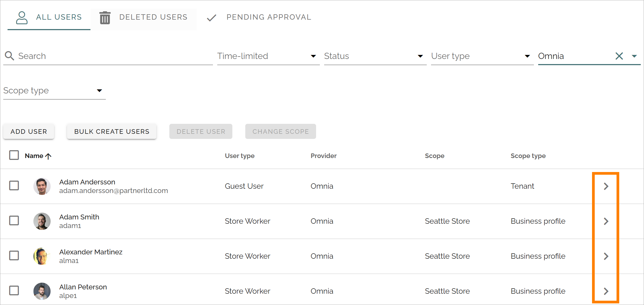Click Bulk Create Users button
This screenshot has height=305, width=644.
tap(112, 131)
